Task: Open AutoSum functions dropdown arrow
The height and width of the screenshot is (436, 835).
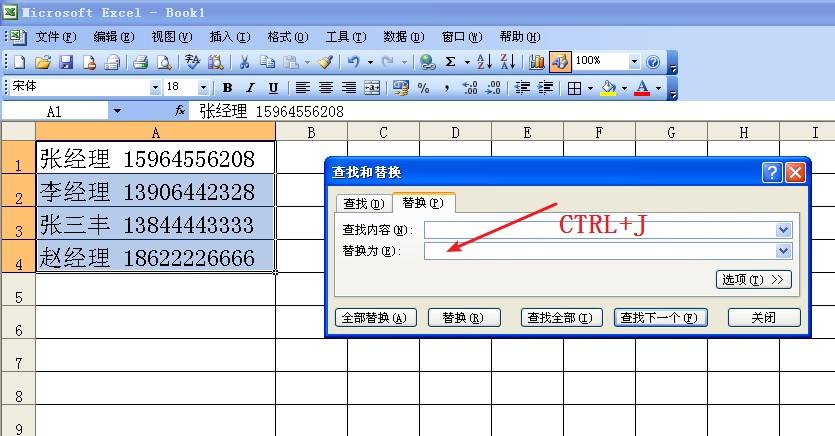Action: pyautogui.click(x=467, y=62)
